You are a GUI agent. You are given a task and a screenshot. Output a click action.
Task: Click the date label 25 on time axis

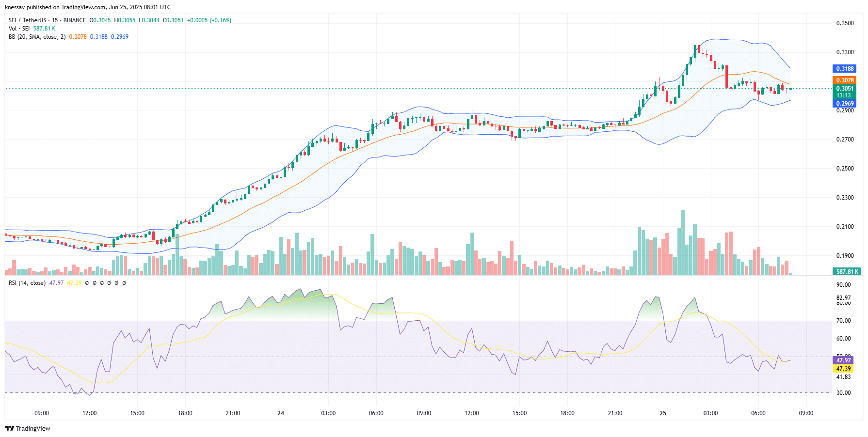(663, 413)
